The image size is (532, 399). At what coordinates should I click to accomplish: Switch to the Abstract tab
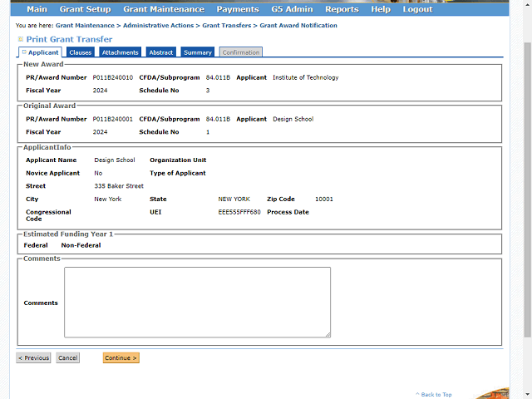160,52
